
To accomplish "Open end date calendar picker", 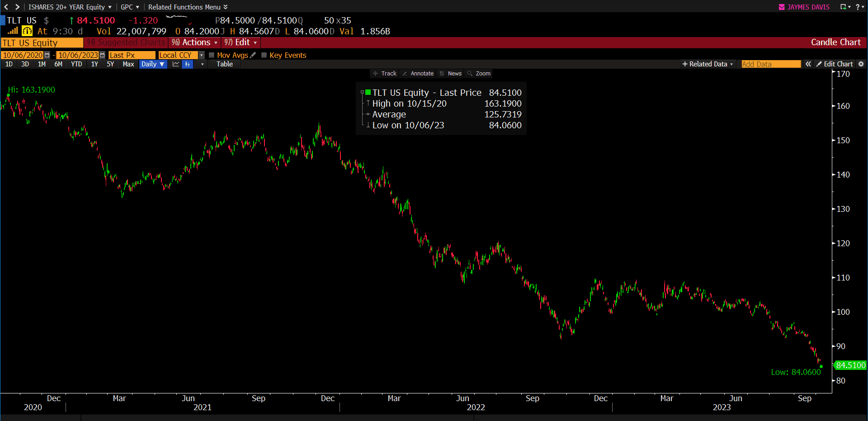I will (x=102, y=55).
